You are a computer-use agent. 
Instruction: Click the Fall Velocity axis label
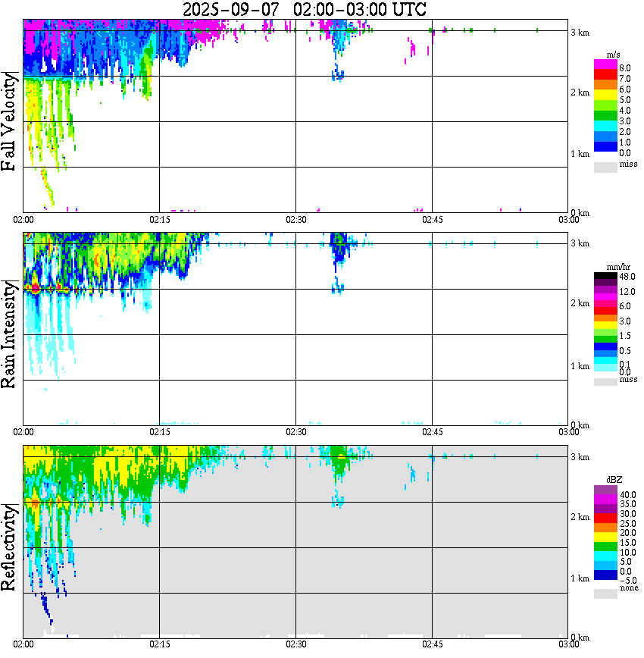click(x=9, y=121)
